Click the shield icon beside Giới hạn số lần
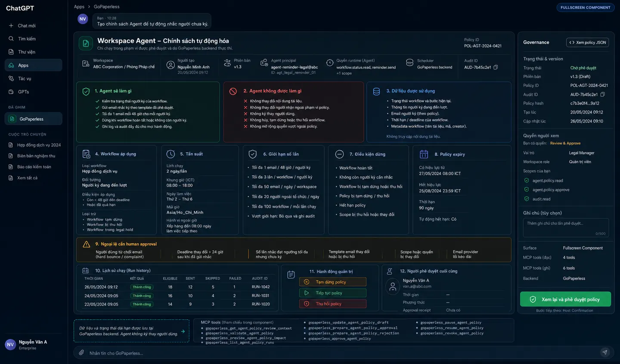 (253, 154)
